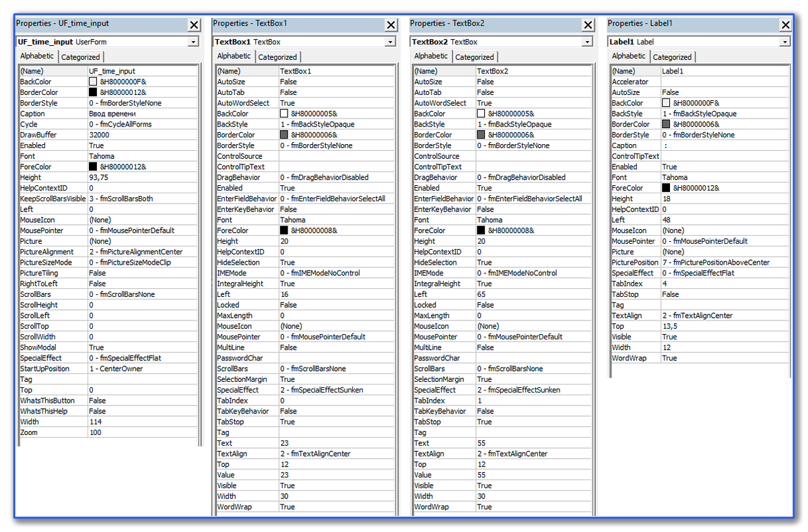This screenshot has height=532, width=808.
Task: Click the ShowModal property row value
Action: coord(143,347)
